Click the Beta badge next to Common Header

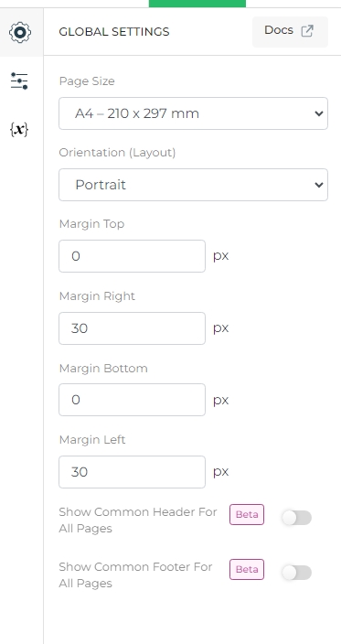click(247, 515)
